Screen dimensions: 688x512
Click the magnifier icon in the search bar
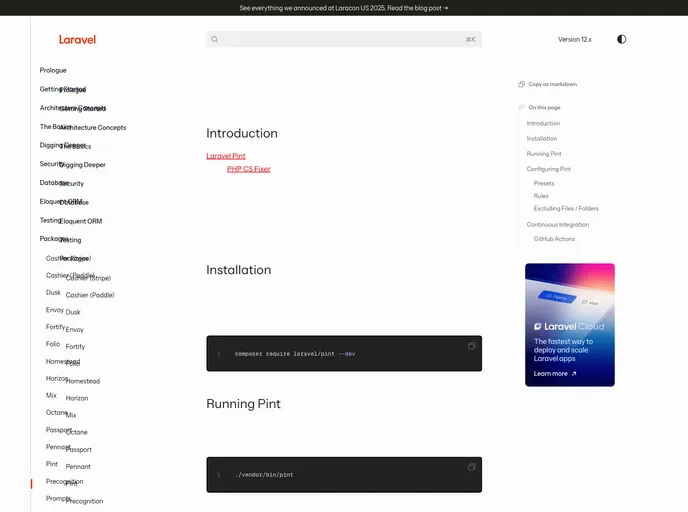[x=215, y=39]
